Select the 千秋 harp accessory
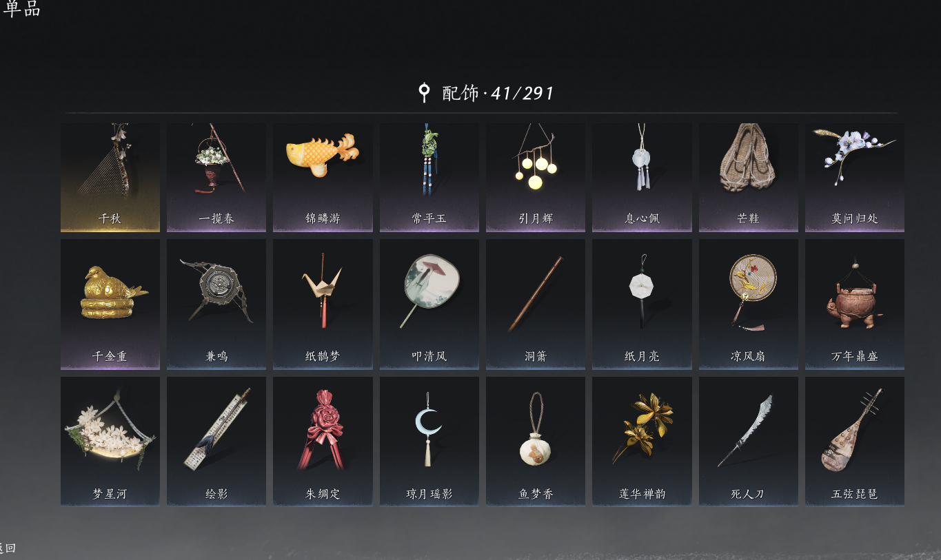The width and height of the screenshot is (941, 560). (110, 178)
